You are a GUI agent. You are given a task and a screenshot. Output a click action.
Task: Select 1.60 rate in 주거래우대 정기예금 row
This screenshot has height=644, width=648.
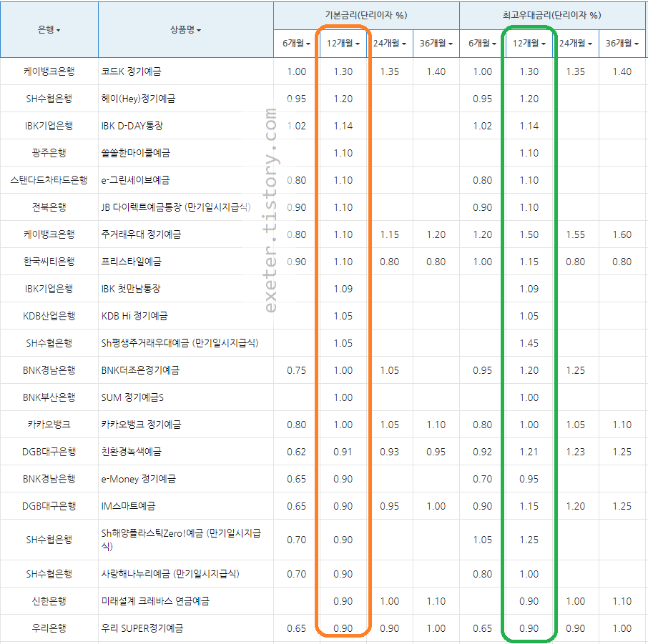pos(622,234)
